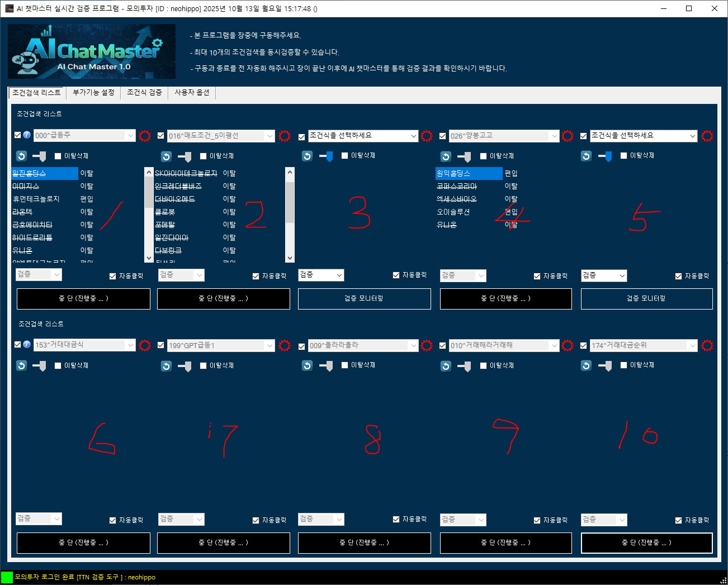Enable 이탈삭제 checkbox under 000^급등주
Viewport: 728px width, 585px height.
click(58, 156)
